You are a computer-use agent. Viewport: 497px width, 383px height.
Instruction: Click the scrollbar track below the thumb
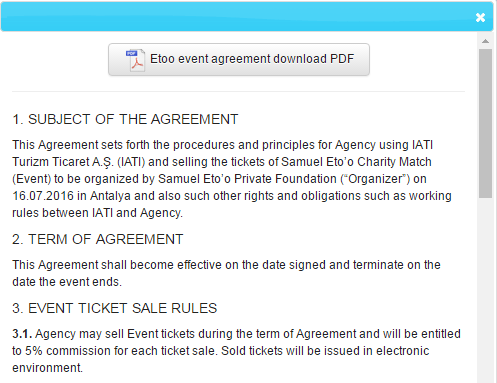(x=485, y=290)
